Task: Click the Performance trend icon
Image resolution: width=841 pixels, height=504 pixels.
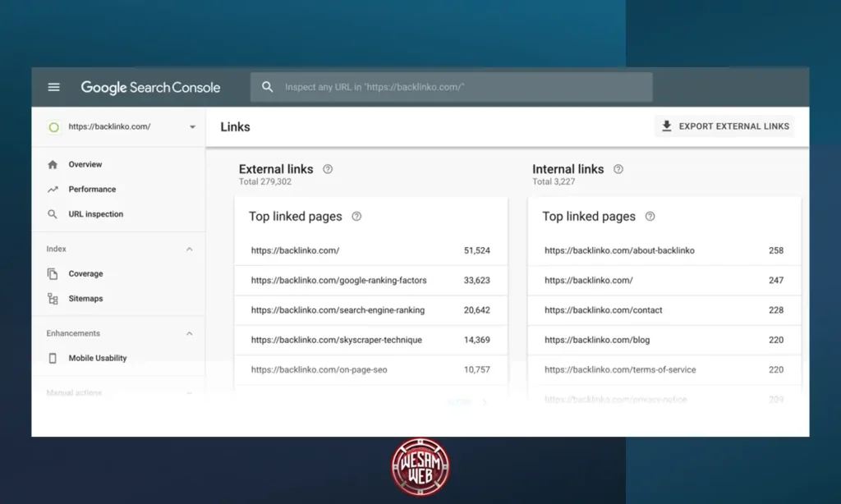Action: [53, 189]
